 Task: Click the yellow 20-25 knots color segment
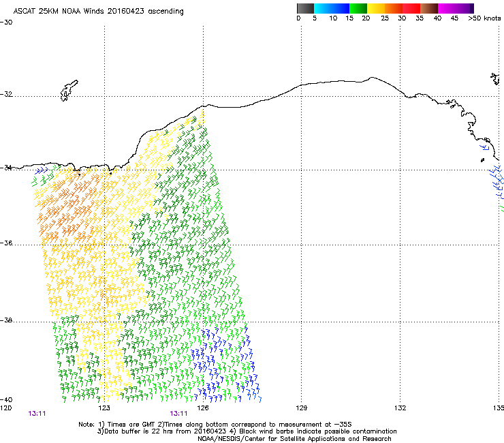coord(376,8)
